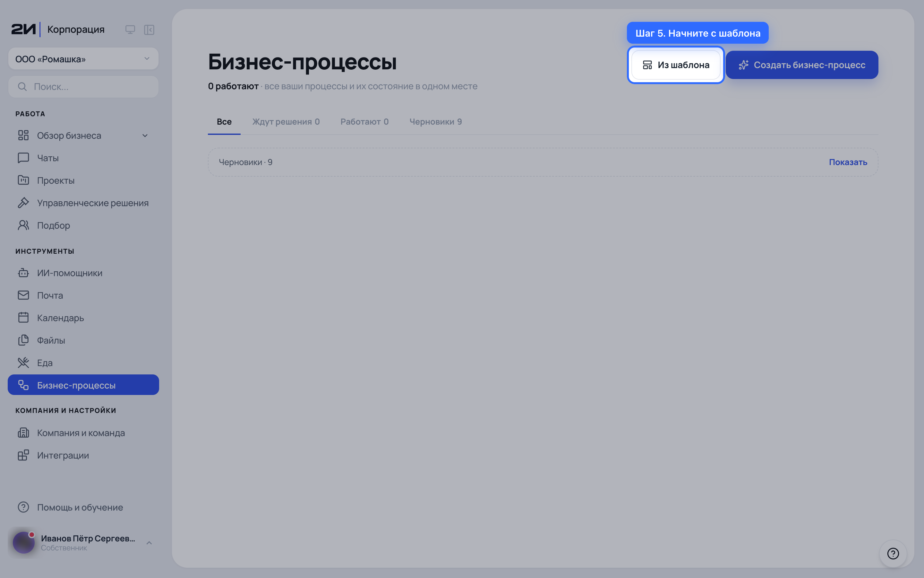Screen dimensions: 924x578
Task: Click the Показать link in drafts row
Action: click(848, 162)
